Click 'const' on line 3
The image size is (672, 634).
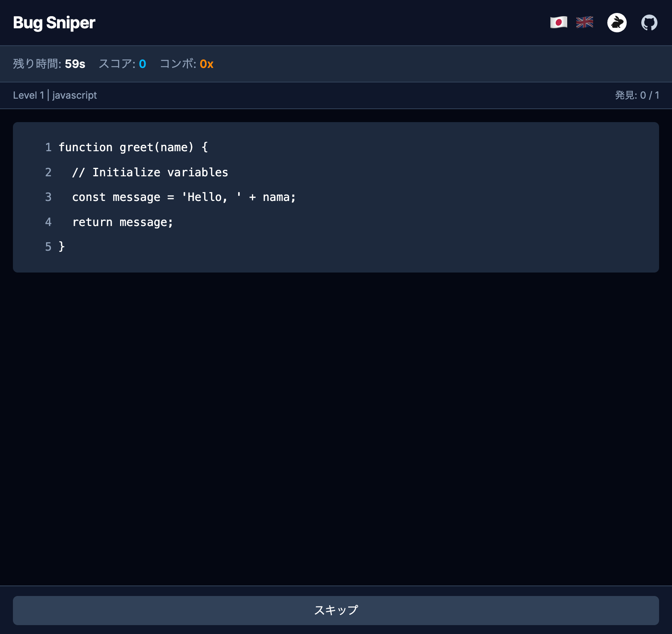[x=89, y=197]
